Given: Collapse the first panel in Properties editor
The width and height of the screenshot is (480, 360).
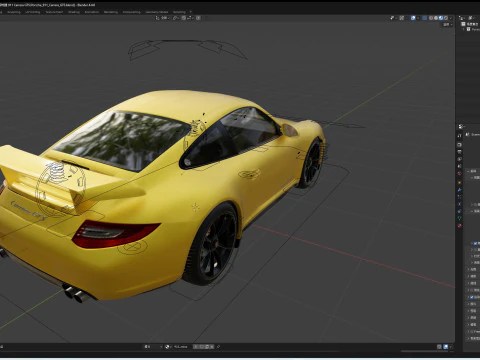Looking at the screenshot, I should click(468, 171).
